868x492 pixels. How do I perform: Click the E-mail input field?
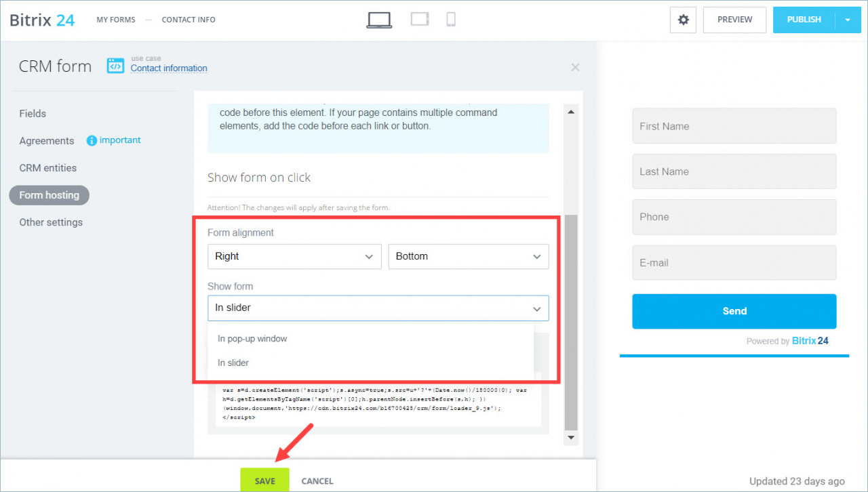[x=734, y=262]
